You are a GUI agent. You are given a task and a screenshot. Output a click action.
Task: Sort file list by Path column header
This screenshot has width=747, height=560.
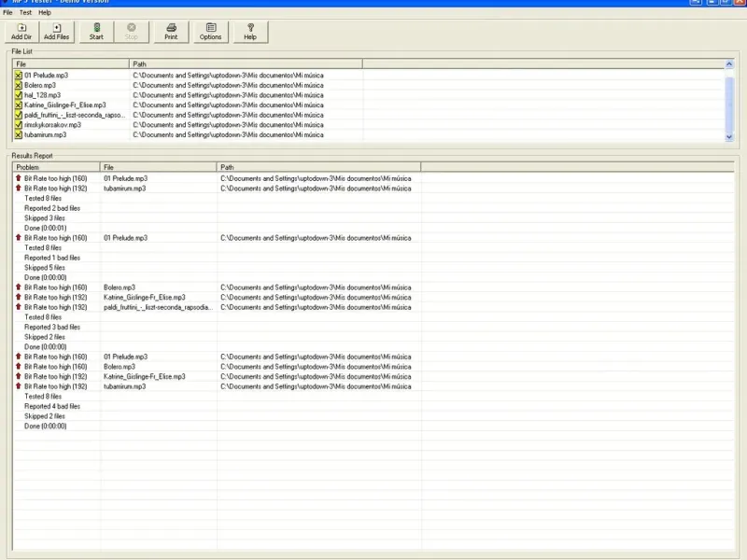point(246,63)
